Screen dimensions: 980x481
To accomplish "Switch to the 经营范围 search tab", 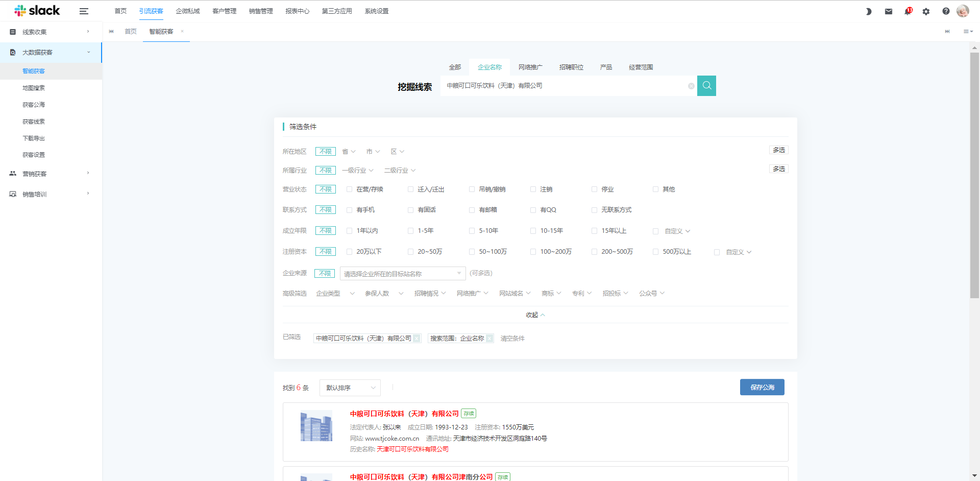I will point(641,67).
